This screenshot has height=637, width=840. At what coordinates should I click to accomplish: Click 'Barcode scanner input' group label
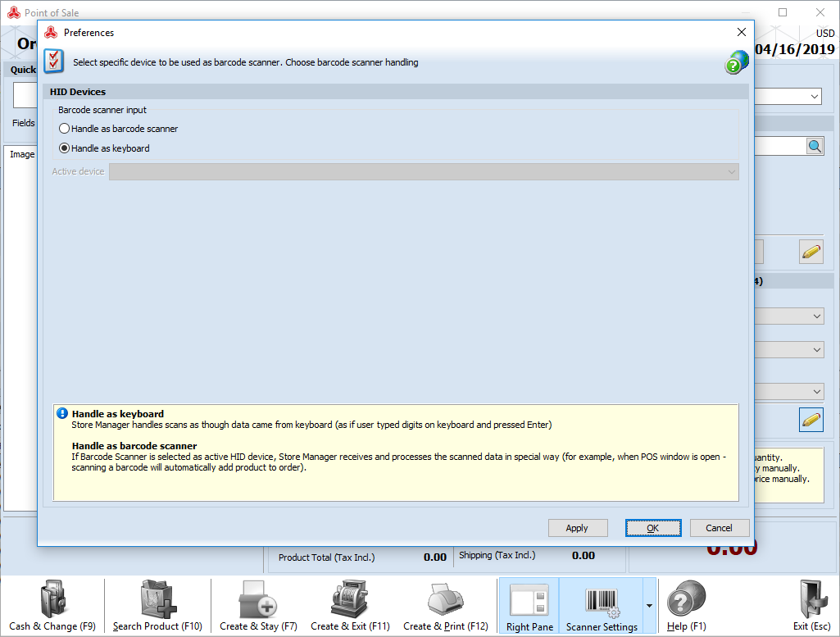[x=102, y=110]
